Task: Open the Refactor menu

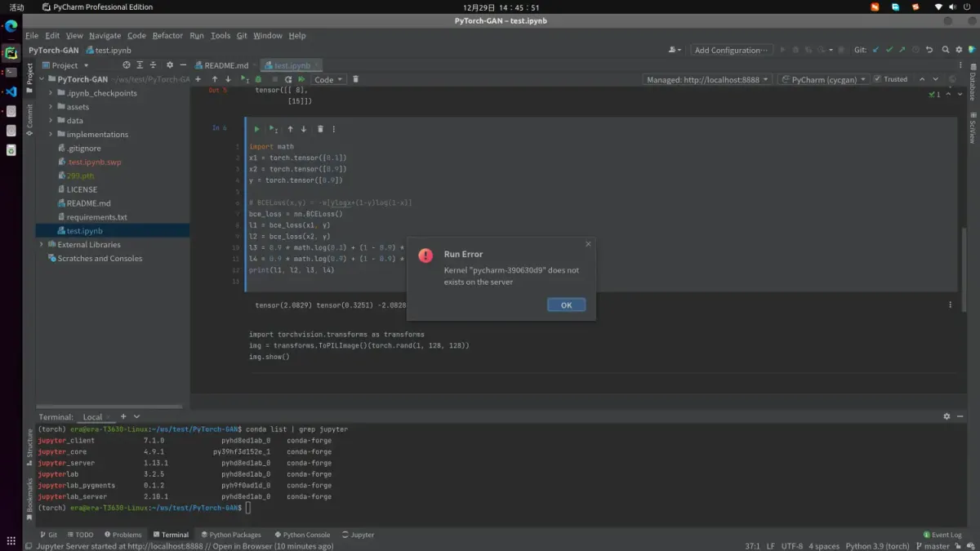Action: pos(166,35)
